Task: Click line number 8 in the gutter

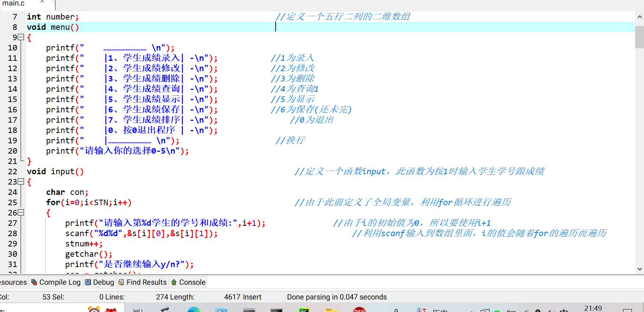Action: tap(15, 27)
